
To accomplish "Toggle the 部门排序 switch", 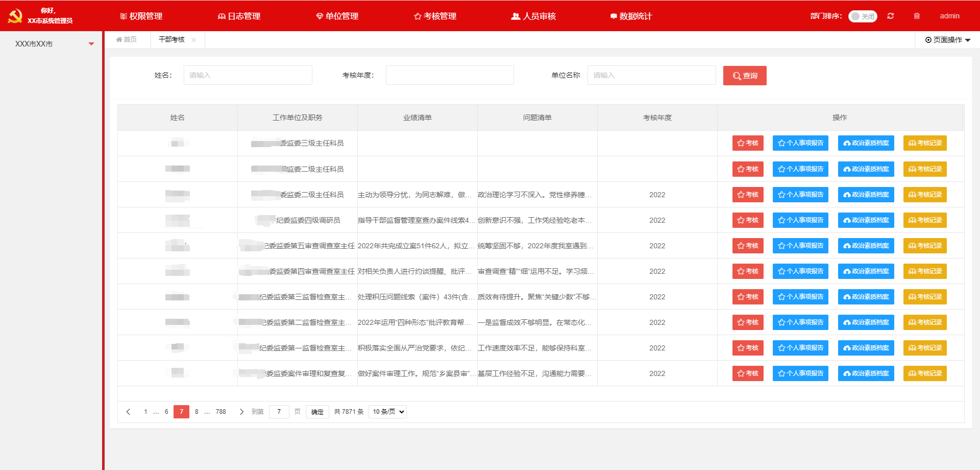I will tap(863, 16).
